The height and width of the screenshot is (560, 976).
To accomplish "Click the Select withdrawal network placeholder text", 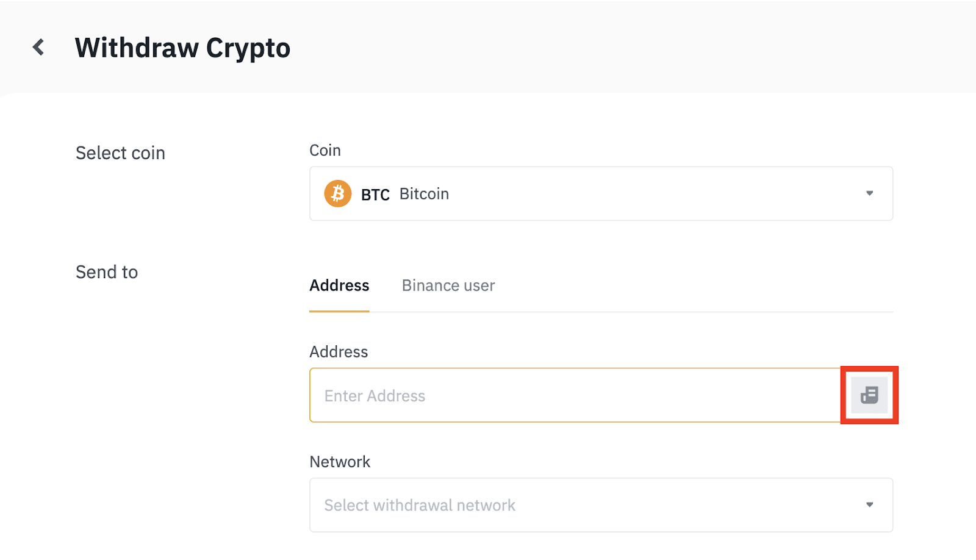I will (x=420, y=505).
